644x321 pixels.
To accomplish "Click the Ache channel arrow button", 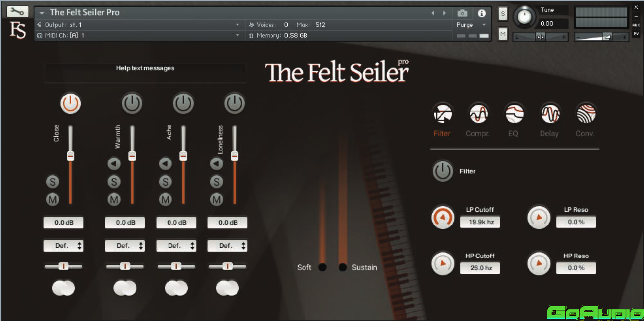I will pyautogui.click(x=166, y=164).
